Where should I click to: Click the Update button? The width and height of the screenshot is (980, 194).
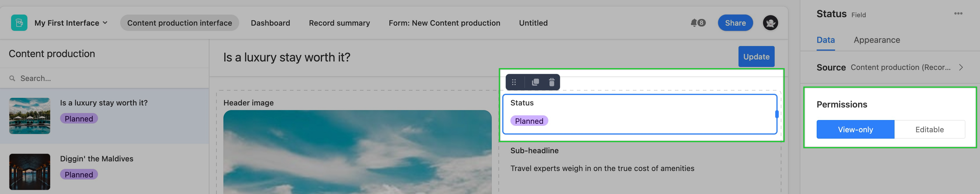click(756, 57)
